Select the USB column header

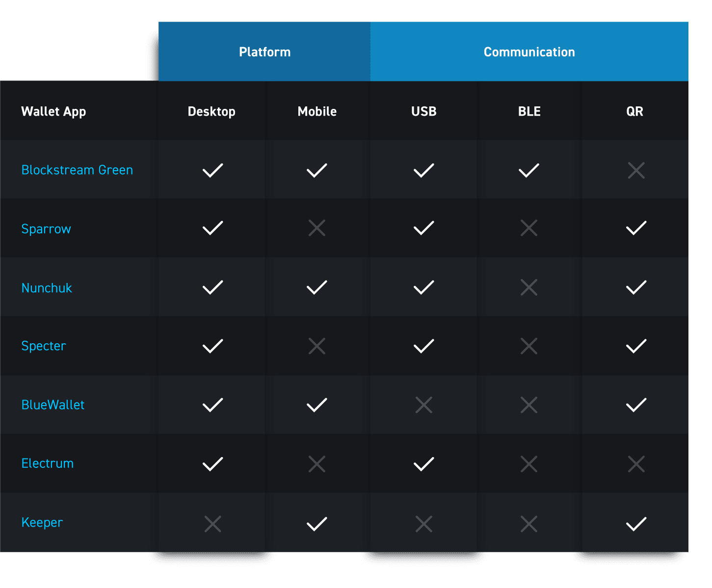(424, 111)
